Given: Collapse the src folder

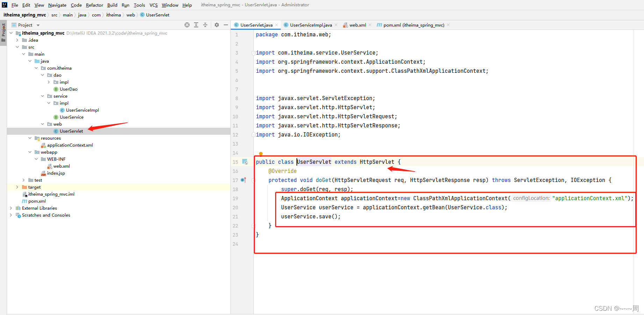Looking at the screenshot, I should pyautogui.click(x=17, y=47).
